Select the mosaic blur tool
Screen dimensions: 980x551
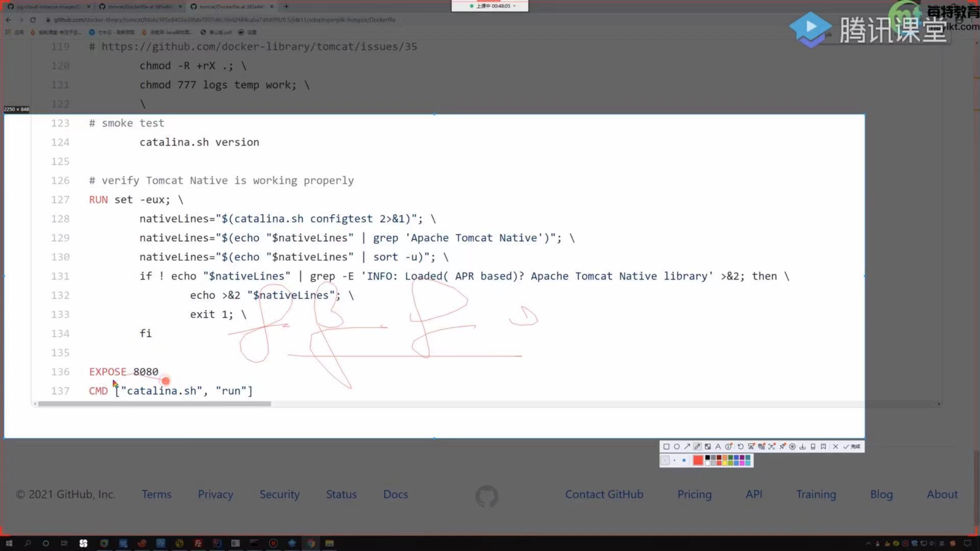click(x=707, y=446)
